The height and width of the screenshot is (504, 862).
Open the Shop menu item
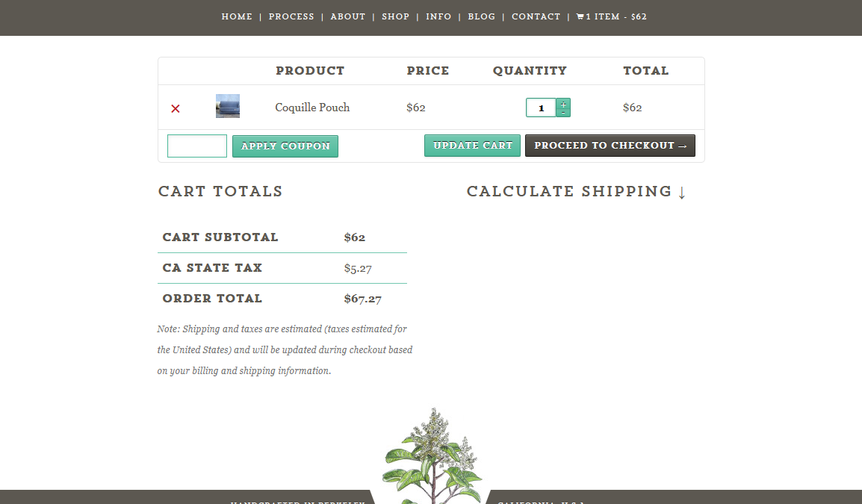point(395,16)
